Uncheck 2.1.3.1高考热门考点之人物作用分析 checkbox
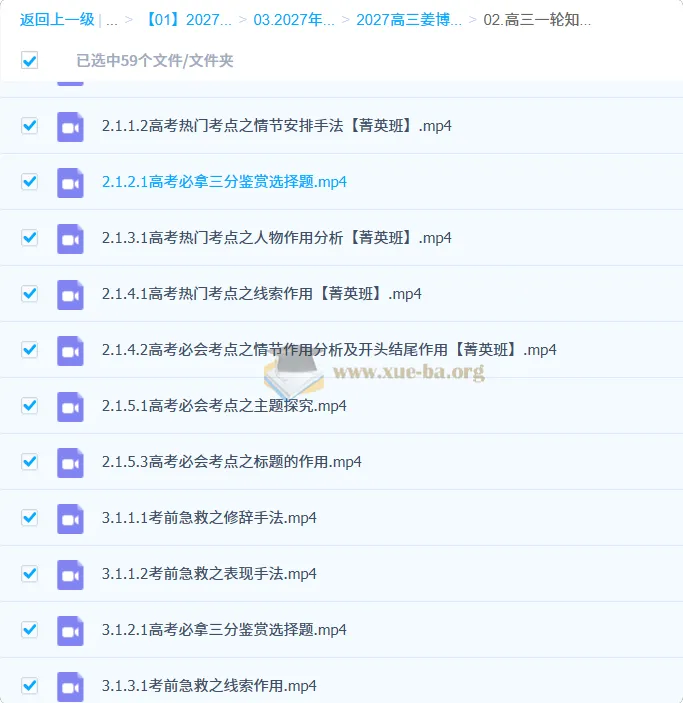The image size is (683, 703). point(30,238)
